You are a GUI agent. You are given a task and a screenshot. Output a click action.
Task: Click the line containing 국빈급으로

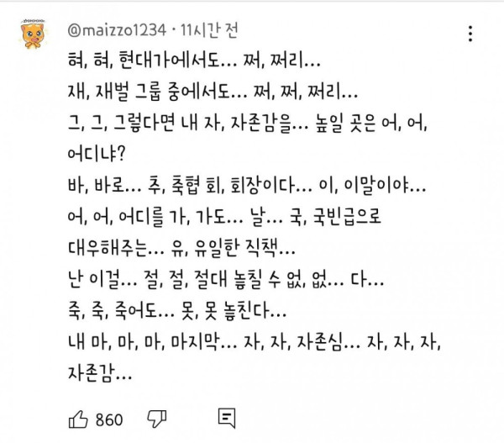tap(224, 216)
